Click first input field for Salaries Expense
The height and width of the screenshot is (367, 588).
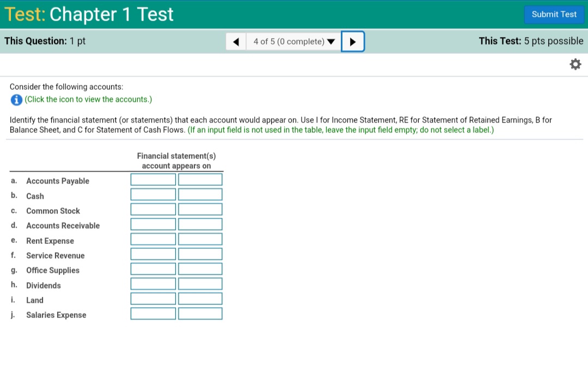tap(153, 313)
